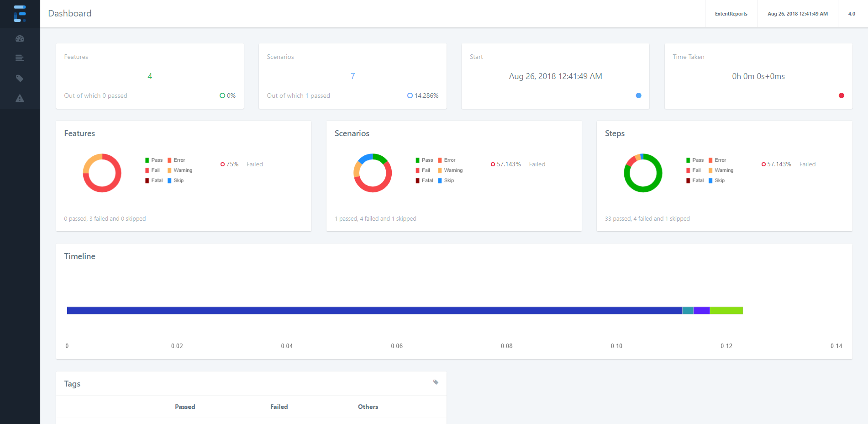Viewport: 868px width, 424px height.
Task: Click the blue status dot on the Start card
Action: [x=638, y=95]
